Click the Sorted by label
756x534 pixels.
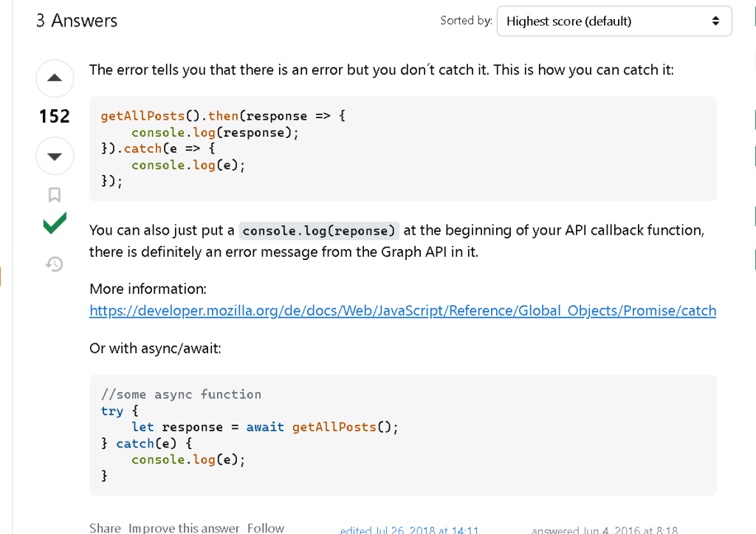[x=466, y=21]
